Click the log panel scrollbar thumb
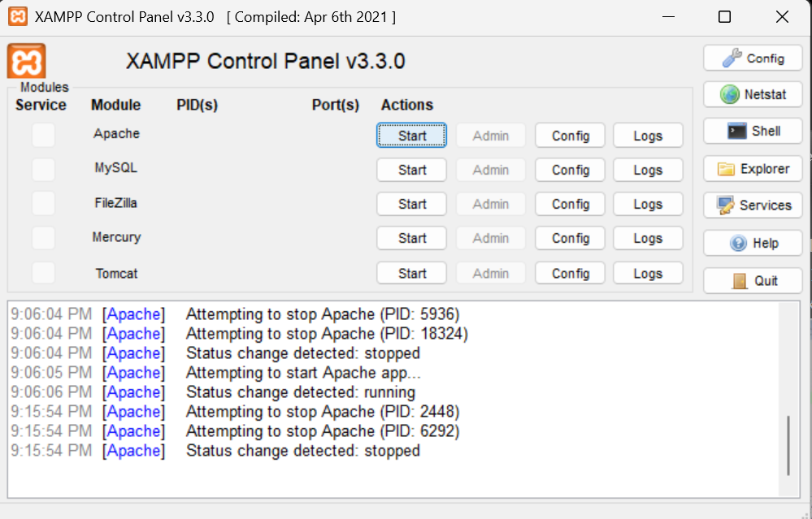Screen dimensions: 812x519 tap(788, 445)
